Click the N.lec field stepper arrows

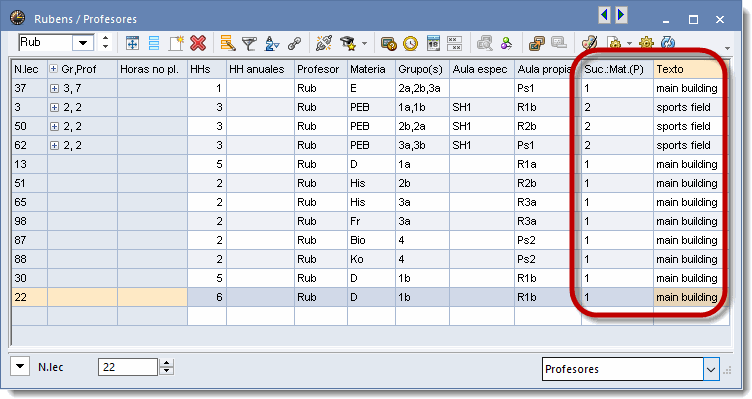166,367
